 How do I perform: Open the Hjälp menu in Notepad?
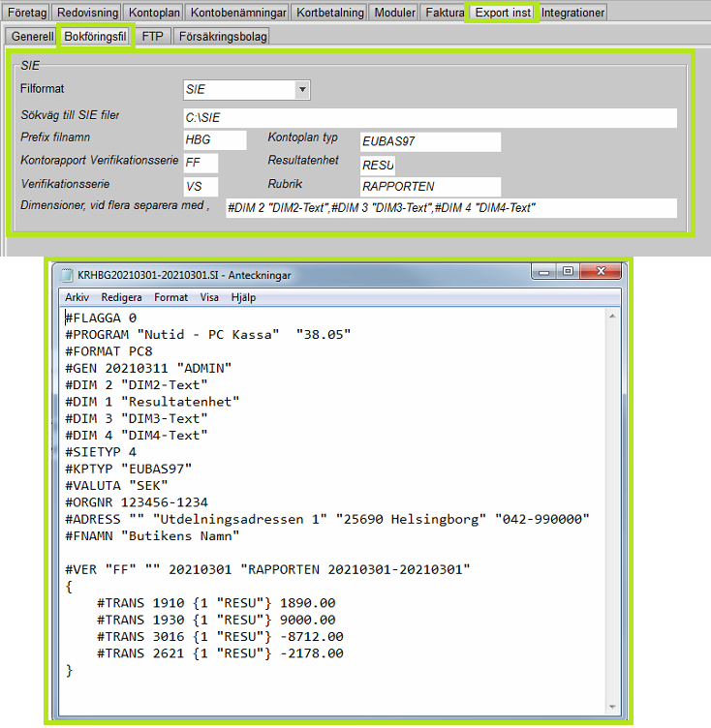tap(242, 298)
